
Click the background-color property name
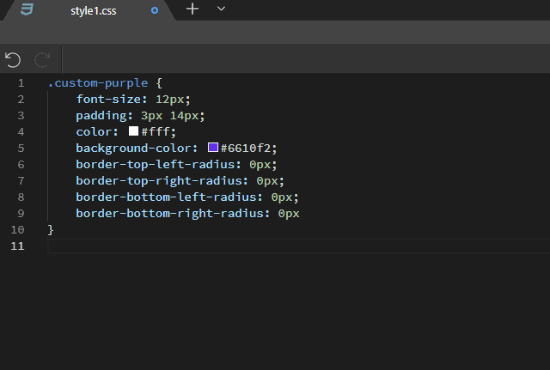point(133,148)
